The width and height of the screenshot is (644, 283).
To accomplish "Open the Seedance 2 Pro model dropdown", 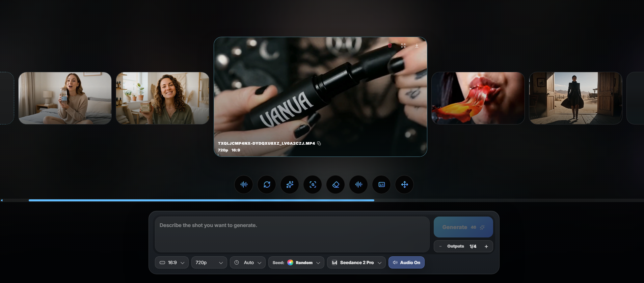I will [x=356, y=262].
